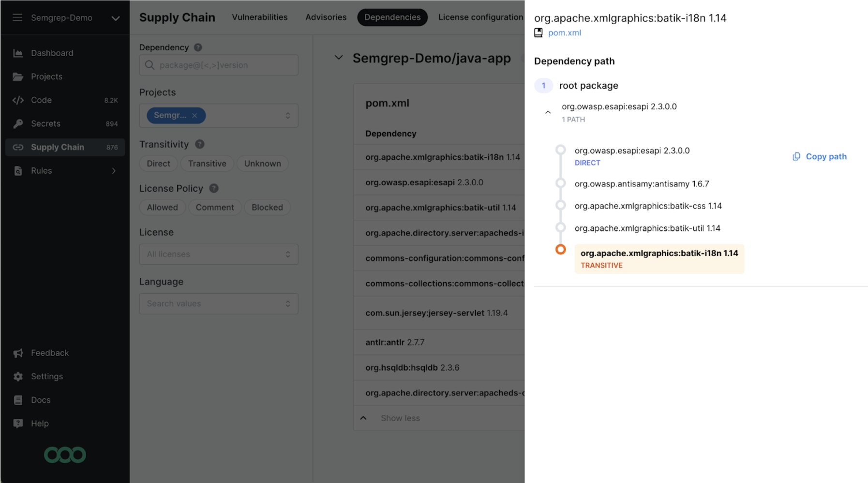Switch to the Vulnerabilities tab
Screen dimensions: 868x483
coord(259,17)
